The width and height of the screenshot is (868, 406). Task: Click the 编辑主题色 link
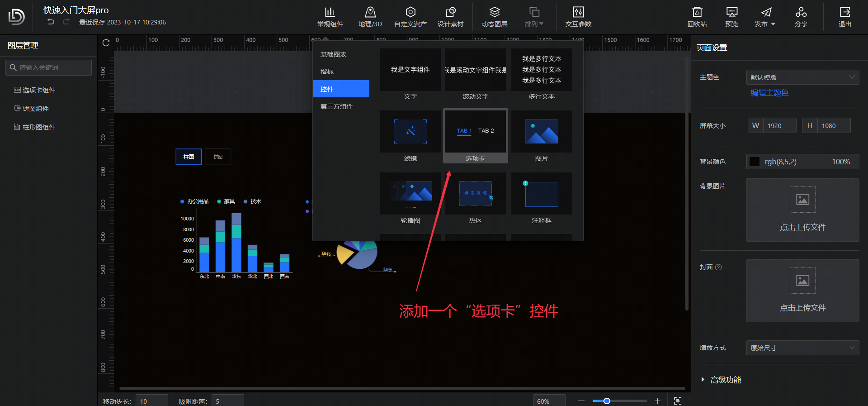pyautogui.click(x=769, y=93)
